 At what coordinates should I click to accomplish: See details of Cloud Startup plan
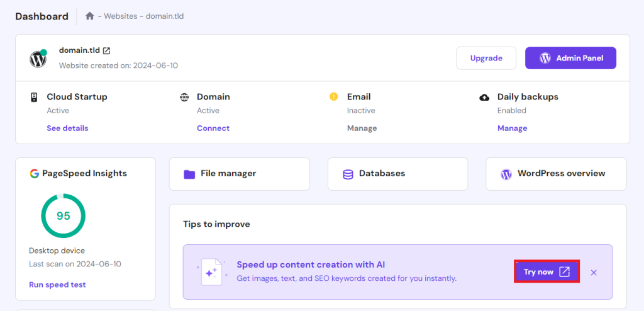[x=67, y=128]
